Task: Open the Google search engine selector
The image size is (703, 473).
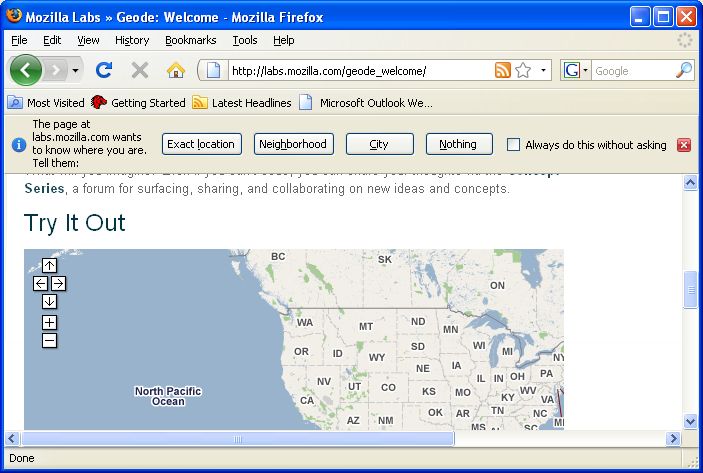Action: point(576,70)
